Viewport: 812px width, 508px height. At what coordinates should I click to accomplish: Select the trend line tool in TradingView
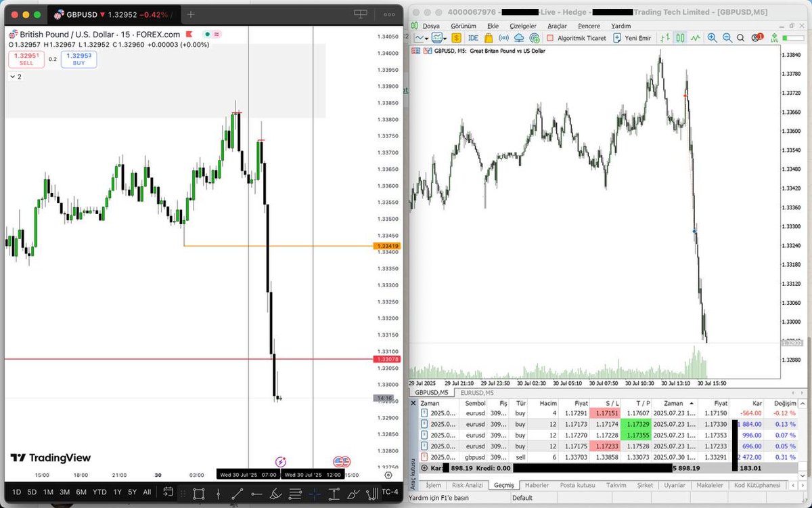coord(238,494)
